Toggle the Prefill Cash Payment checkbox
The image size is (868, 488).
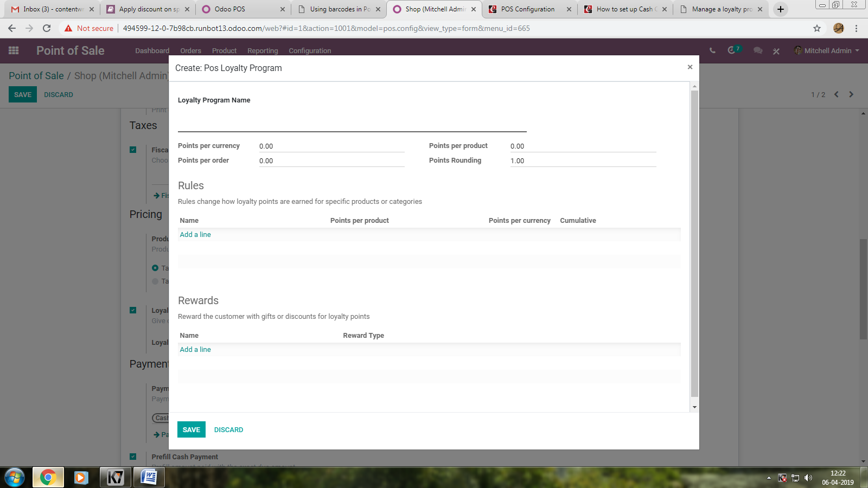point(133,457)
